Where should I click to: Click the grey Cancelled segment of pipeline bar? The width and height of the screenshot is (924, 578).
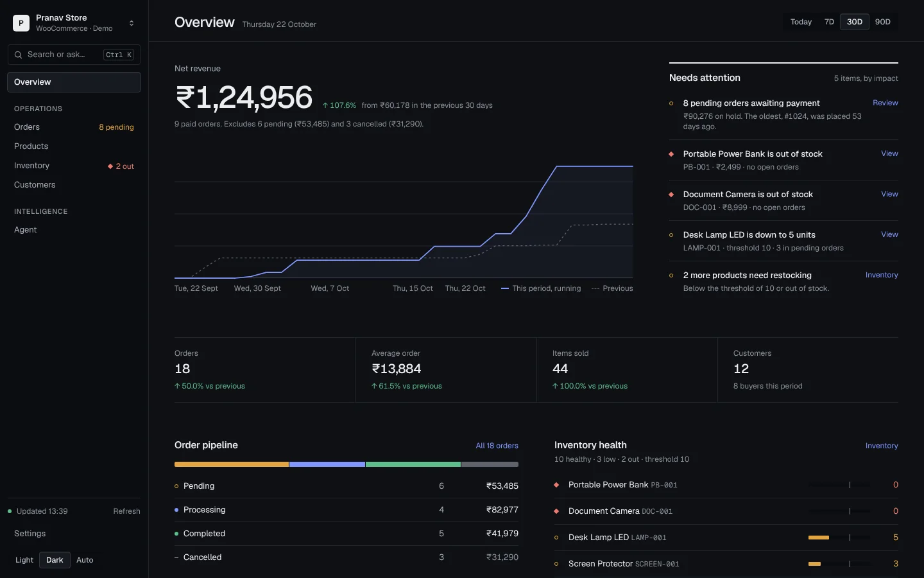[490, 464]
